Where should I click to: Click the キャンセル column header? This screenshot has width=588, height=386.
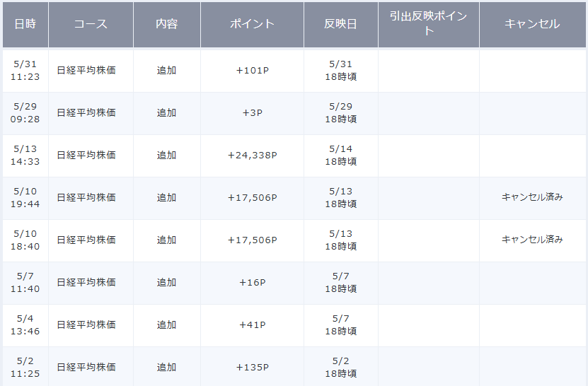point(533,24)
